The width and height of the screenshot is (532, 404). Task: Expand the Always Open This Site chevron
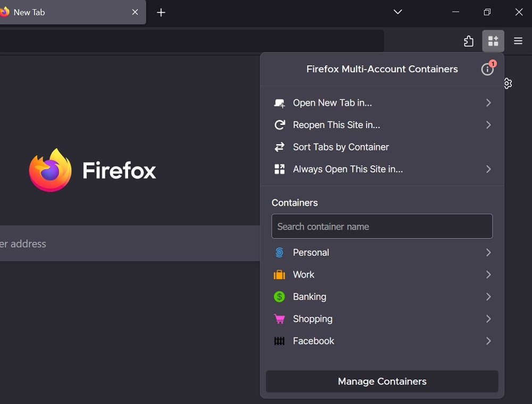pyautogui.click(x=488, y=169)
